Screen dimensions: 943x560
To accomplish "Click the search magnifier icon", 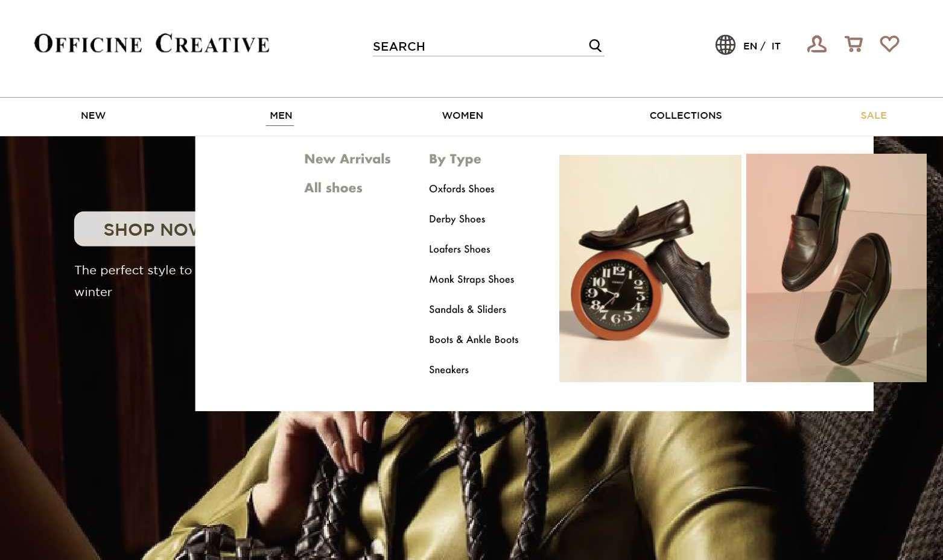I will [595, 46].
